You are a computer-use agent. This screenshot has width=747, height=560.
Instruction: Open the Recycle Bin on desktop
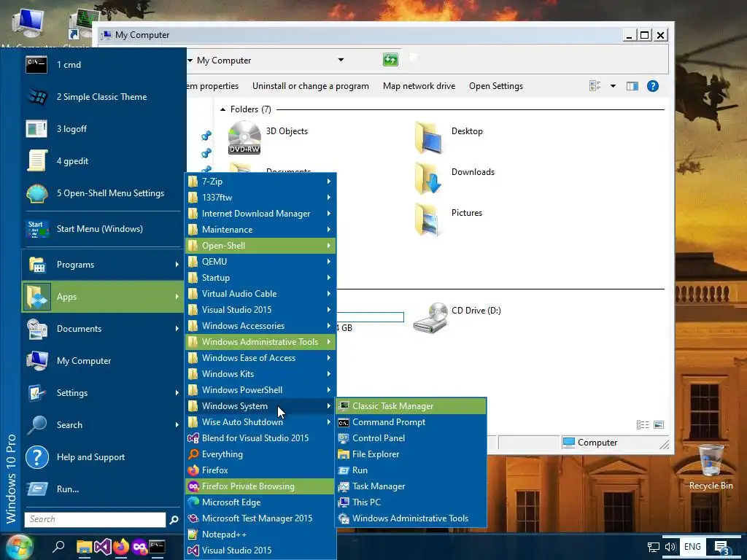[711, 467]
